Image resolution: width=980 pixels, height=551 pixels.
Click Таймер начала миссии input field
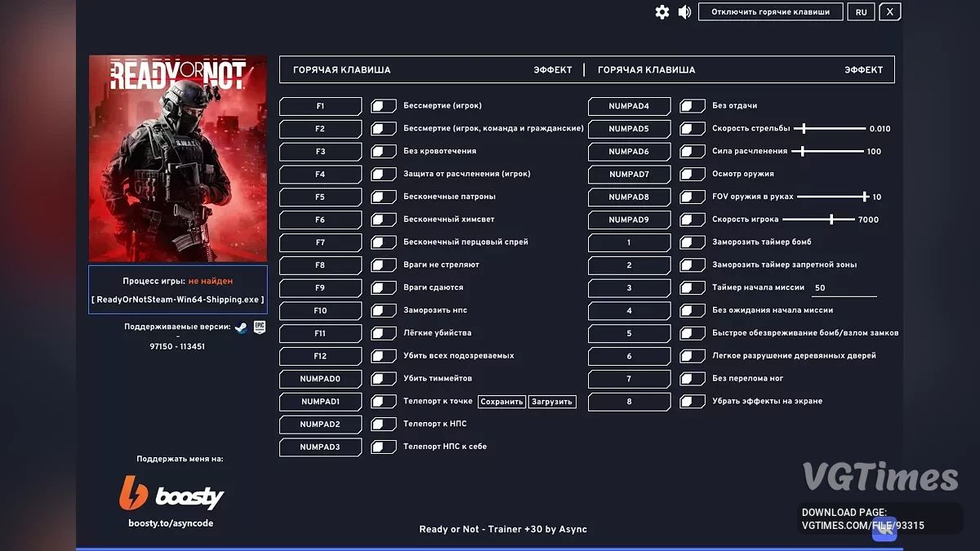coord(844,288)
